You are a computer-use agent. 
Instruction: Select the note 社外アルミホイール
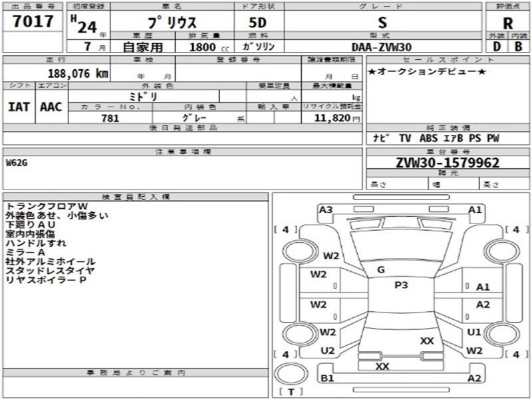[51, 261]
